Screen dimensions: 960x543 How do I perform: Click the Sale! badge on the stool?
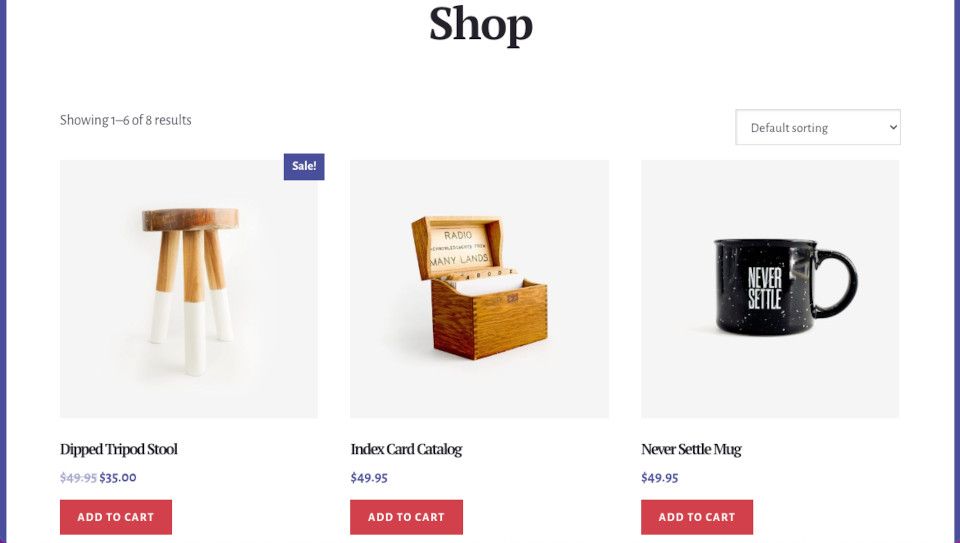pos(304,167)
